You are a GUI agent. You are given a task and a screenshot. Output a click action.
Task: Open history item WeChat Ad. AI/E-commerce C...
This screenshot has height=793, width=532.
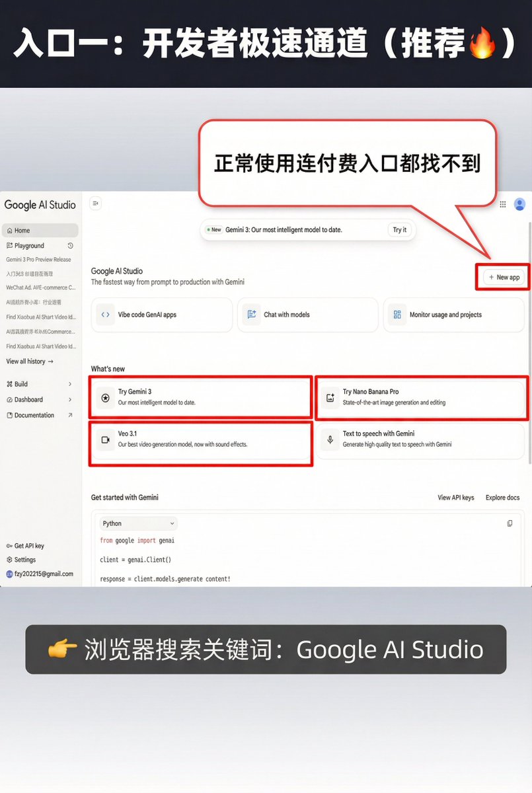40,287
